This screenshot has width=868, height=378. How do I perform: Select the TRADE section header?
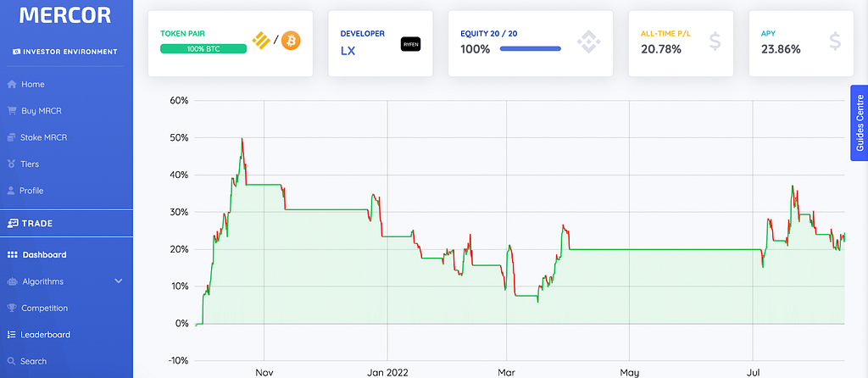37,224
